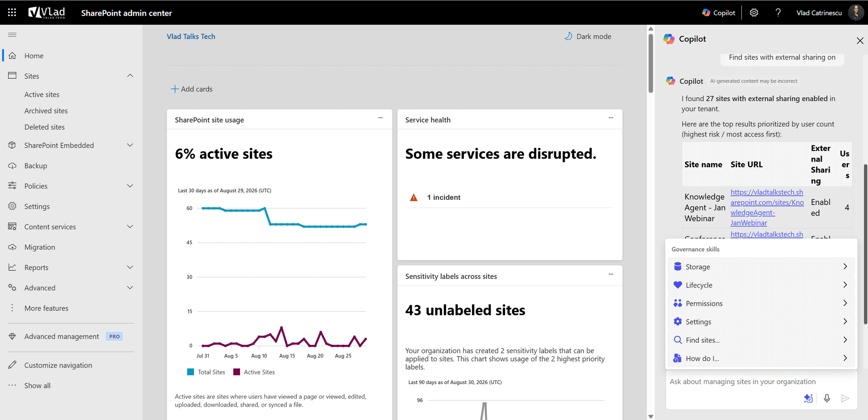Click the Copilot prompt guide sparkle icon
Viewport: 868px width, 420px height.
pos(808,398)
